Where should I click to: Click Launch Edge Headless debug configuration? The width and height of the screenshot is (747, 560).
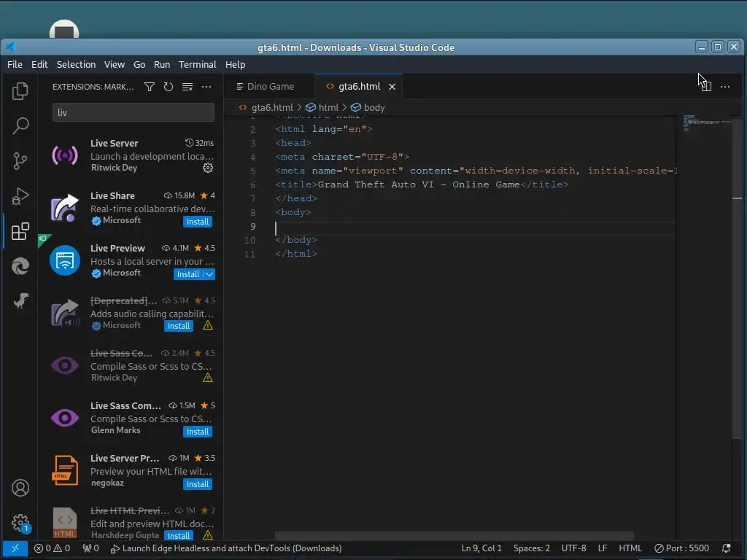tap(226, 548)
